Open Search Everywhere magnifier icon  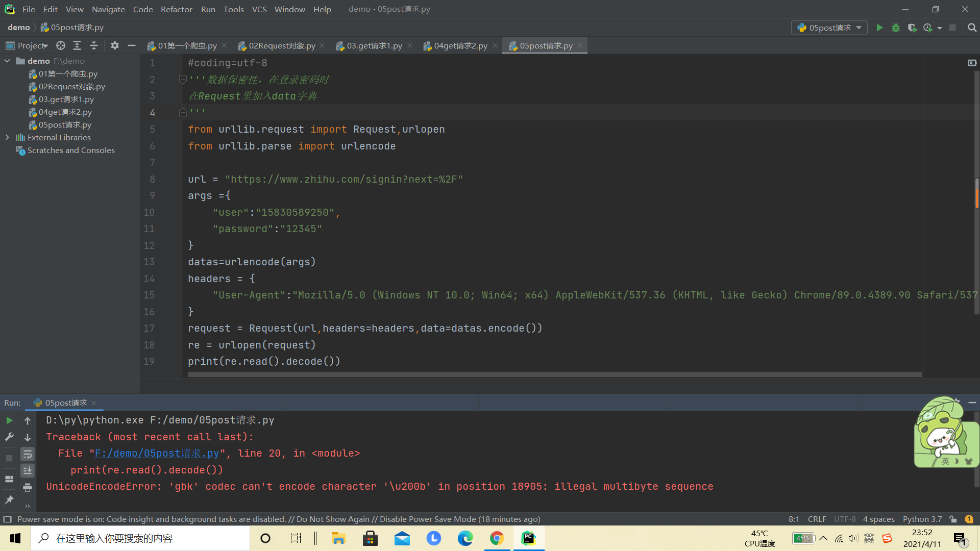tap(972, 28)
